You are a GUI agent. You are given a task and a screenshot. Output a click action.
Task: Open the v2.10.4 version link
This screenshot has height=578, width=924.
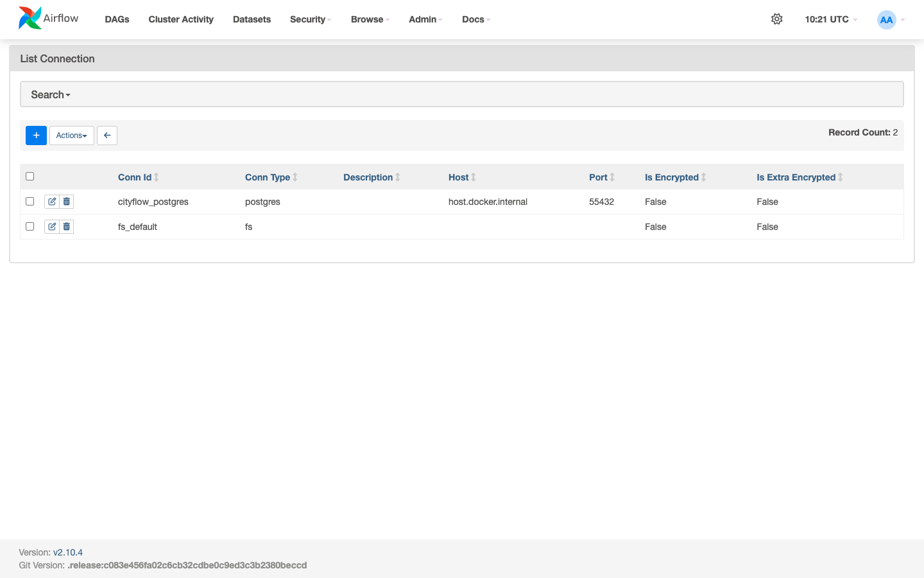click(x=68, y=552)
